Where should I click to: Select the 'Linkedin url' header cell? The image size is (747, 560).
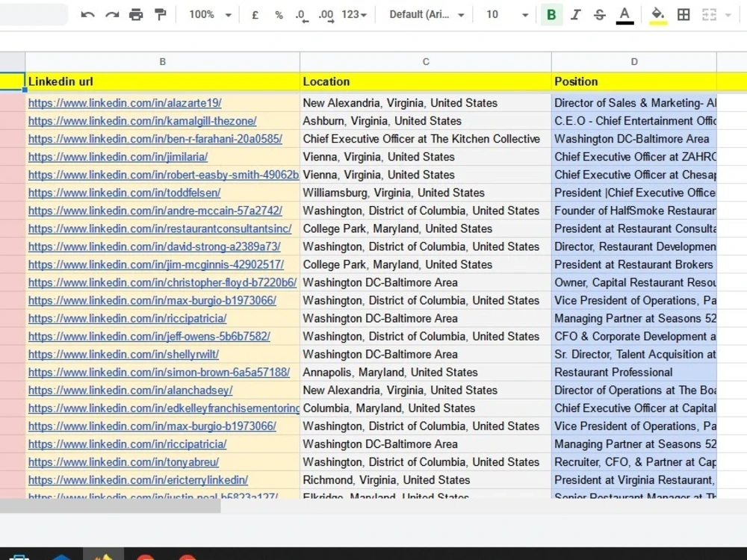[162, 81]
